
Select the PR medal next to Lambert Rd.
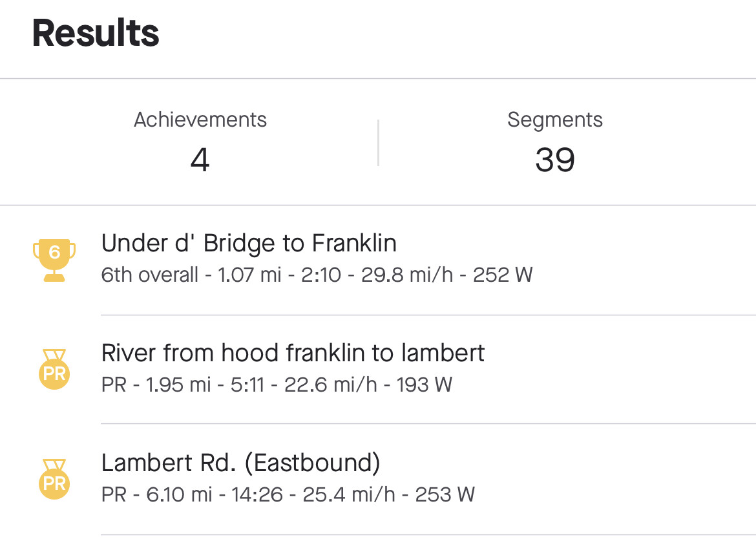54,478
